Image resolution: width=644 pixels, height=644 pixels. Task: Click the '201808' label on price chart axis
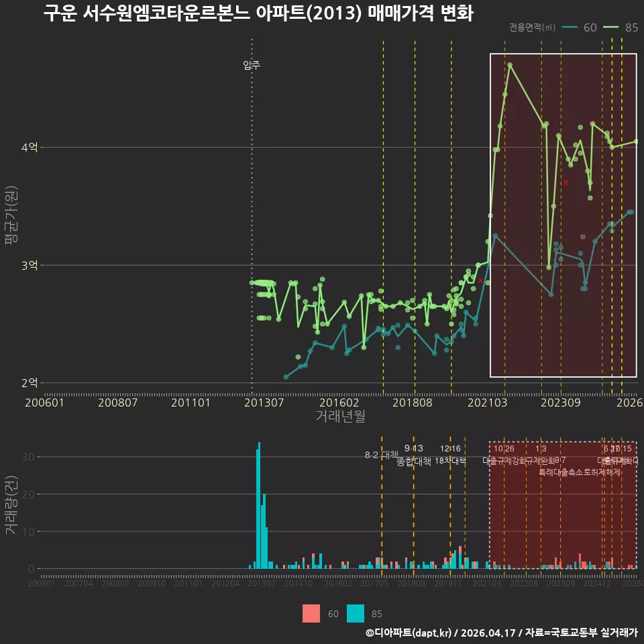tap(413, 402)
